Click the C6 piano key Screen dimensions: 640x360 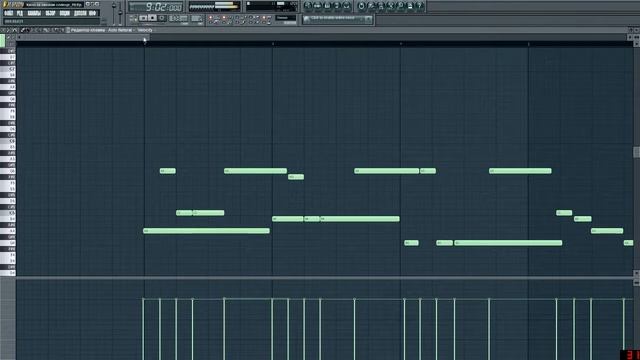pos(8,141)
